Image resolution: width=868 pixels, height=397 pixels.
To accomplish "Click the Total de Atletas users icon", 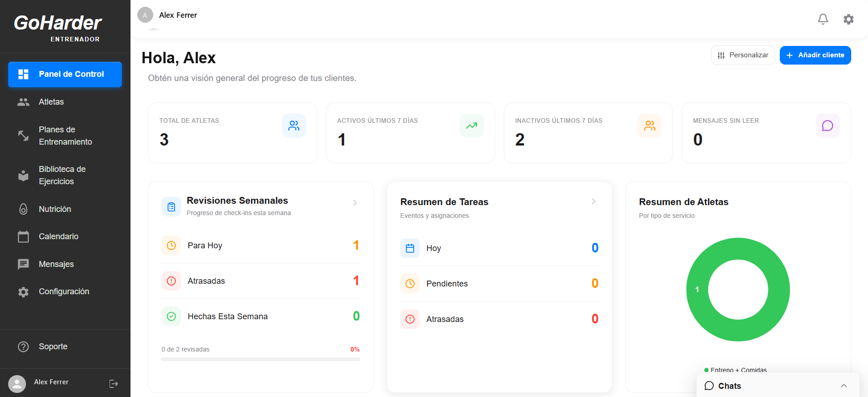I will click(294, 126).
